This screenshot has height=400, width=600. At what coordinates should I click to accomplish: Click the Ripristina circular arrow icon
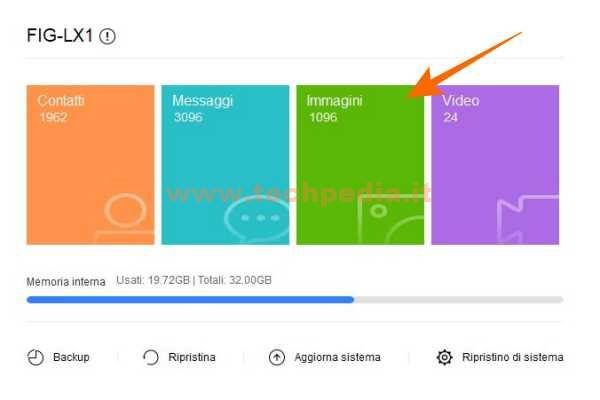tap(151, 358)
